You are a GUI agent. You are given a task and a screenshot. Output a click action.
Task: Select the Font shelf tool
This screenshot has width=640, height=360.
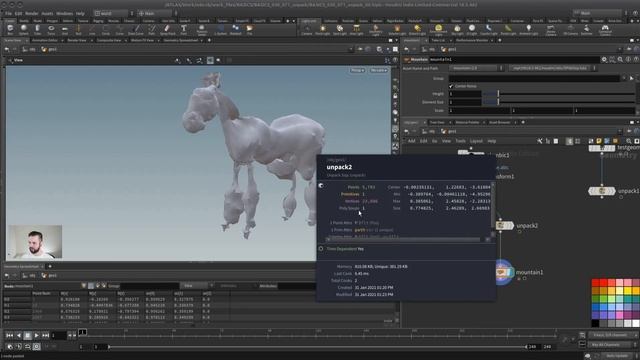click(184, 29)
